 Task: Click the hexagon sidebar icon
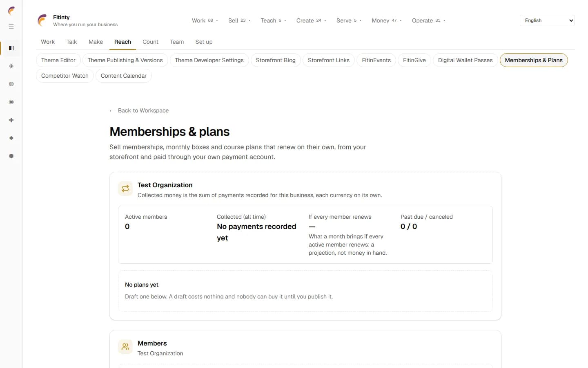point(11,156)
